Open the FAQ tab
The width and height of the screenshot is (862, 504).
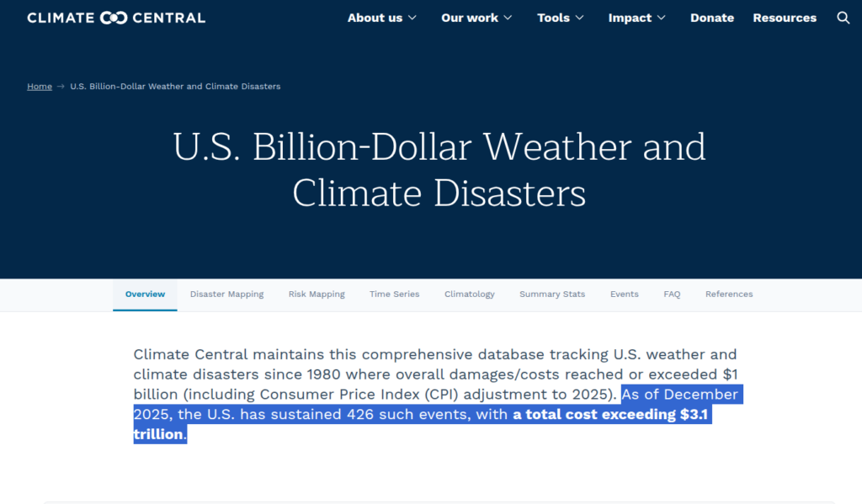(672, 294)
